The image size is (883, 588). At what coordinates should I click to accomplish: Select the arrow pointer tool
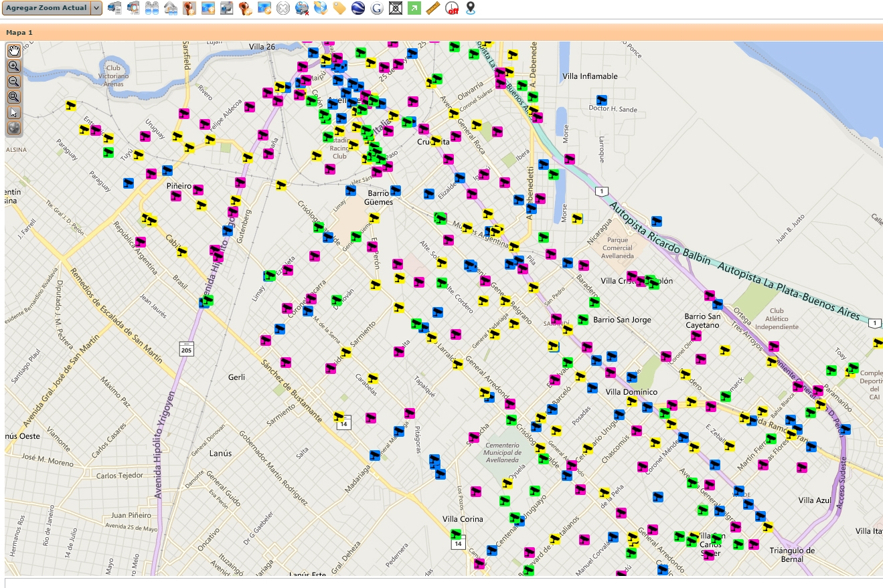coord(13,112)
